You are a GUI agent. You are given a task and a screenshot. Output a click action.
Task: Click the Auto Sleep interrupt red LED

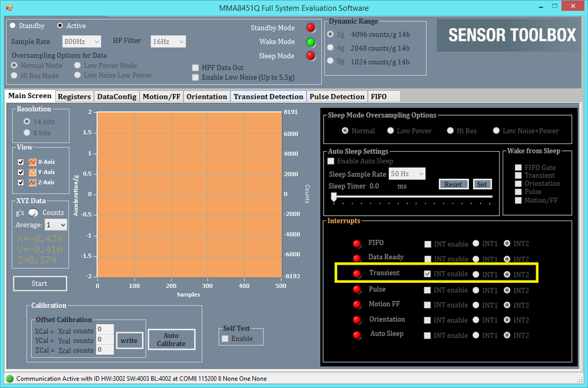[357, 335]
